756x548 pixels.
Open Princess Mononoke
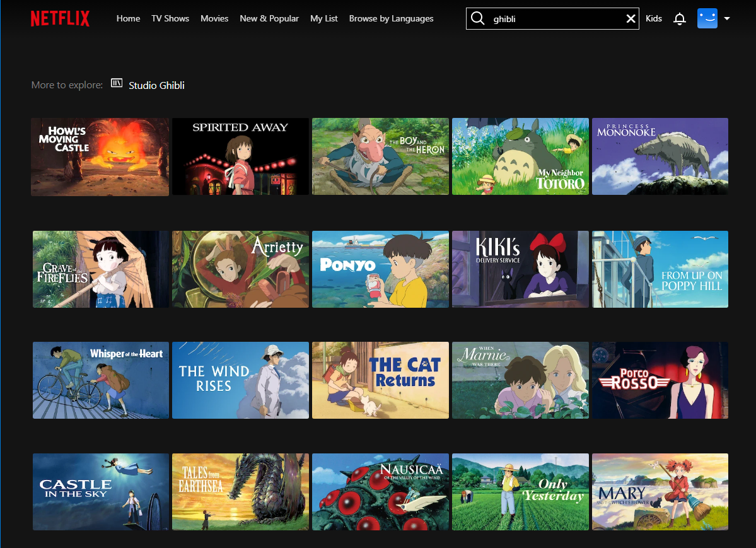click(x=660, y=157)
